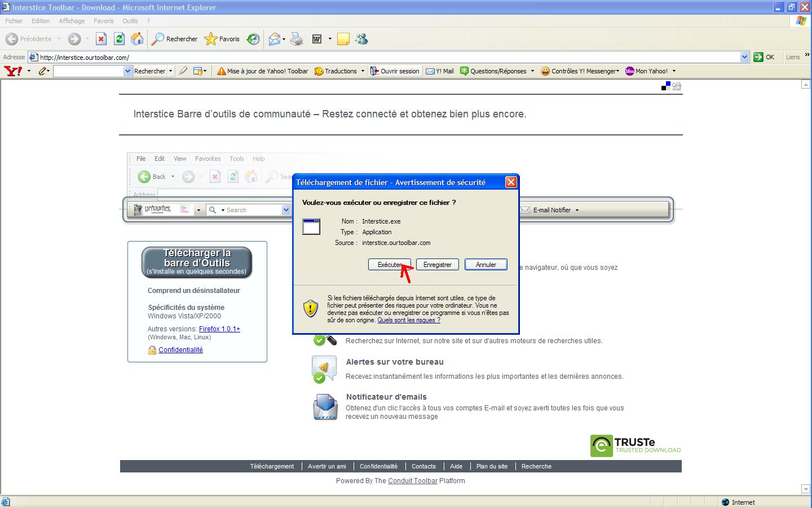Click Enregistrer to save the file

pos(438,264)
